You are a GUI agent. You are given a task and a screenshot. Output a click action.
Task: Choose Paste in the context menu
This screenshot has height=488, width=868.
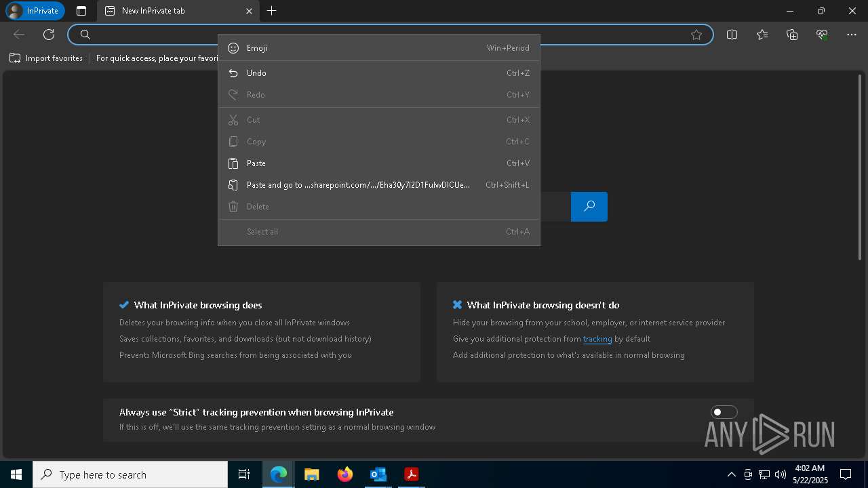pos(379,163)
